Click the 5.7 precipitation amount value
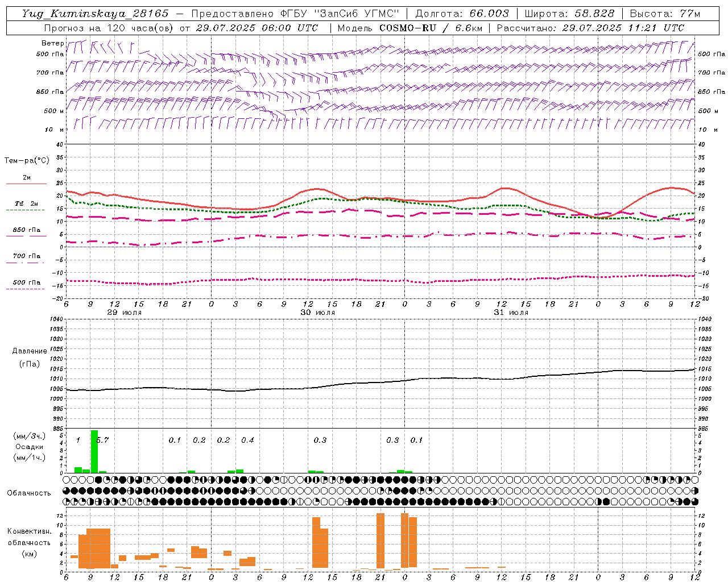Screen dimensions: 728x582 [x=102, y=440]
